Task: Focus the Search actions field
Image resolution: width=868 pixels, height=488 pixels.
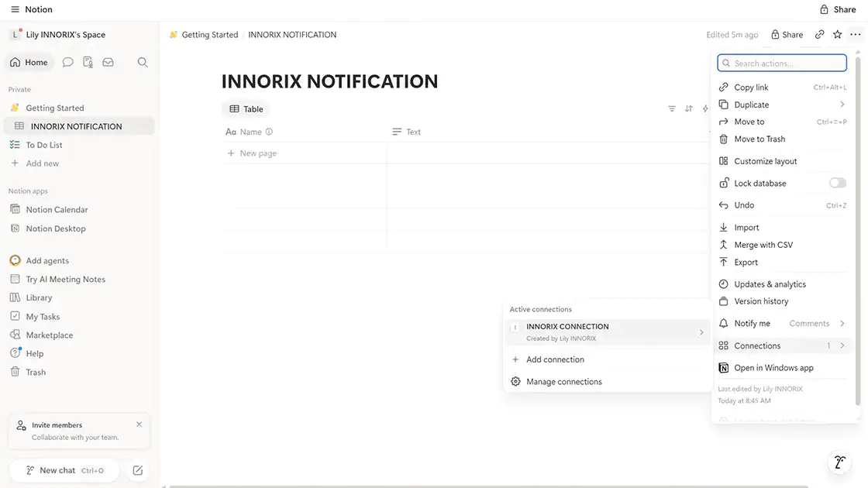Action: click(782, 63)
